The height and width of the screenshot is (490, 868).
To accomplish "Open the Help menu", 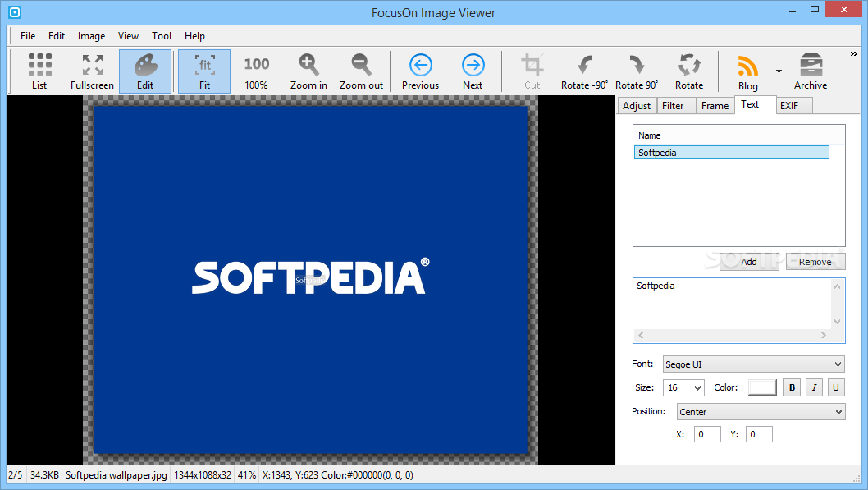I will [194, 36].
